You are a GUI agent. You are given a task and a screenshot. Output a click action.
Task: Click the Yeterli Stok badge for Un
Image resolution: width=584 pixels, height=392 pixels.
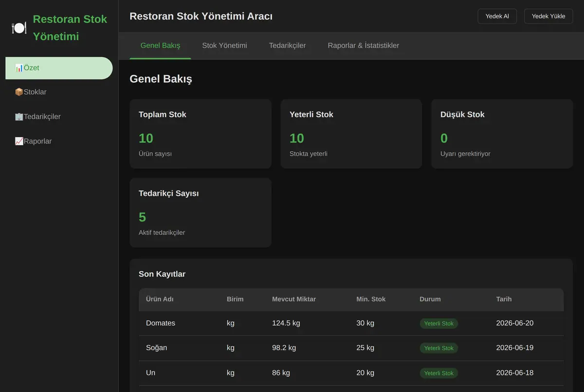tap(439, 373)
